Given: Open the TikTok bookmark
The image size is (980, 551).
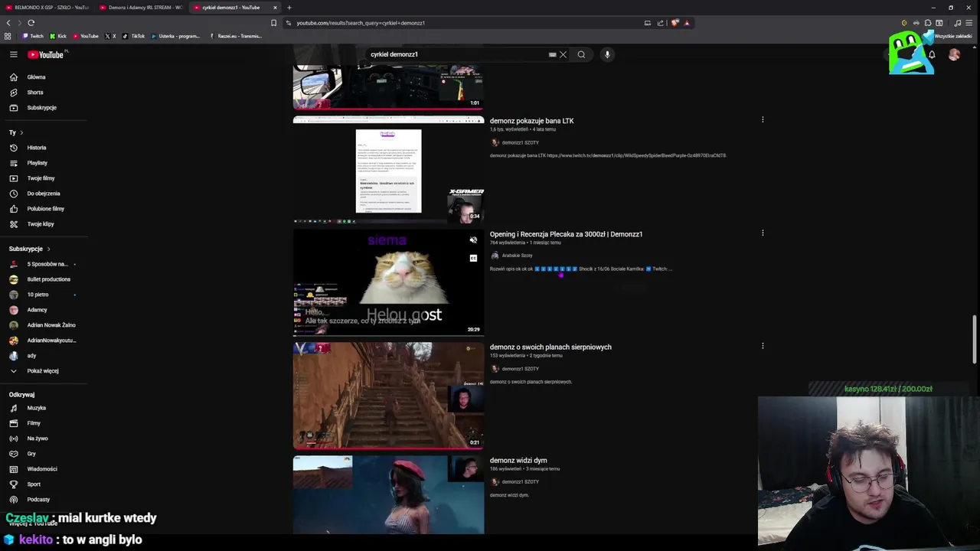Looking at the screenshot, I should (x=134, y=36).
